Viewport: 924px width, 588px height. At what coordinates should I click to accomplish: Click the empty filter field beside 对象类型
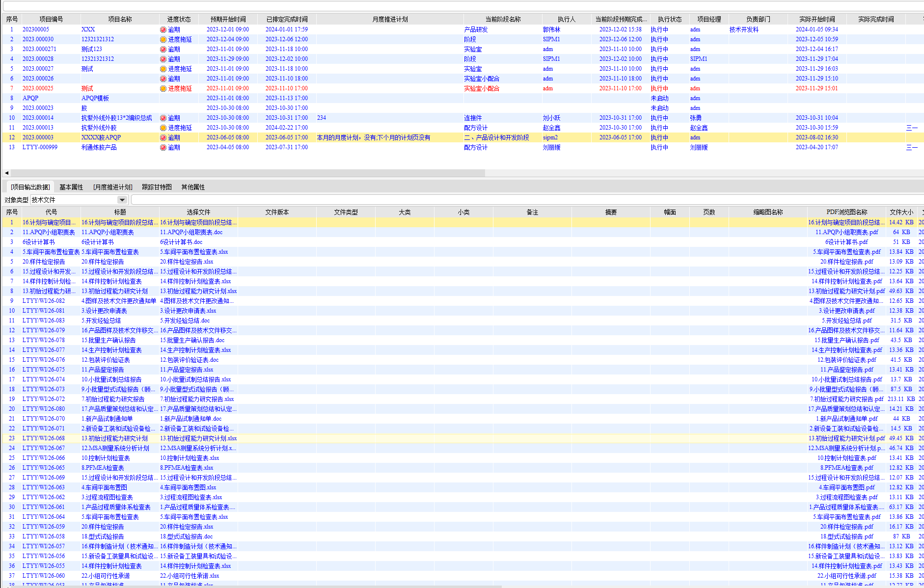tap(527, 200)
